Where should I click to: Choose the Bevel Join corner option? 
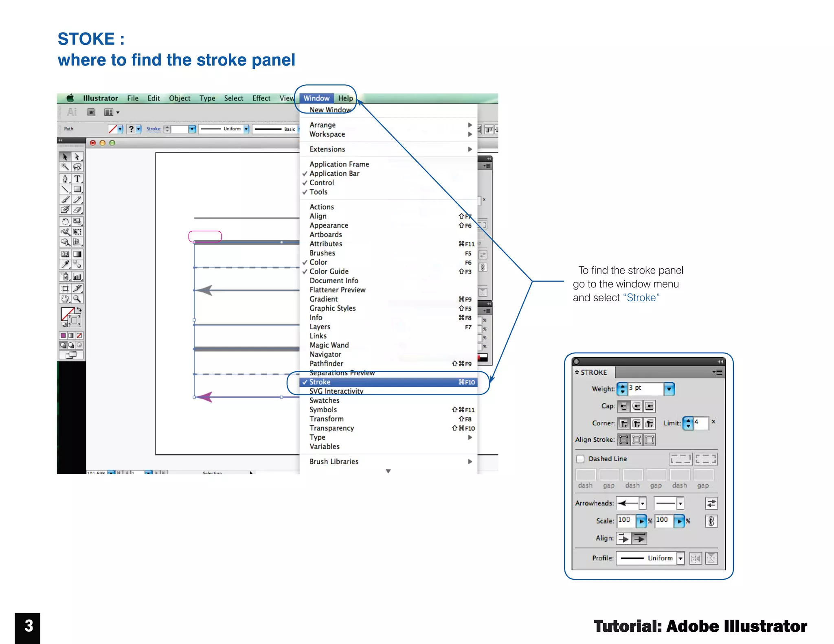click(x=650, y=423)
